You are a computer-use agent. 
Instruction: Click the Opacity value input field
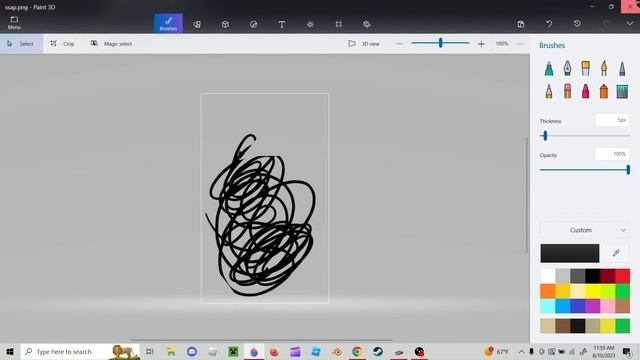coord(612,154)
